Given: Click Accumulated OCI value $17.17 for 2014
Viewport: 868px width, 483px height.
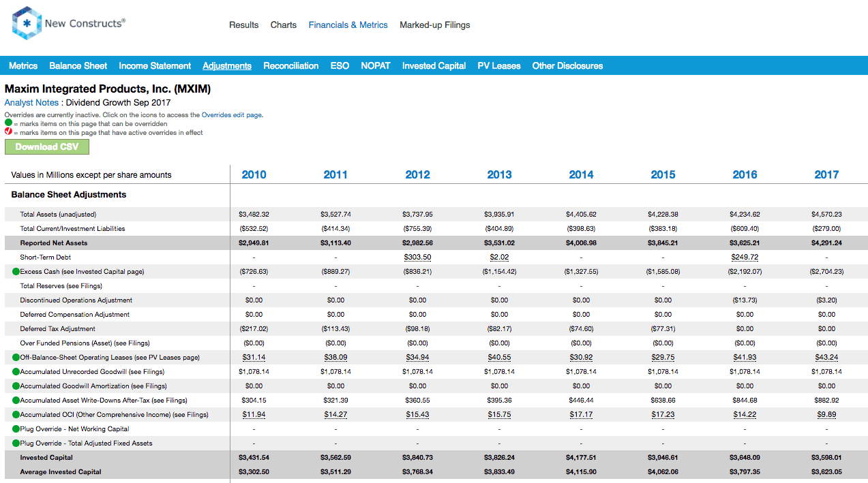Looking at the screenshot, I should point(581,415).
